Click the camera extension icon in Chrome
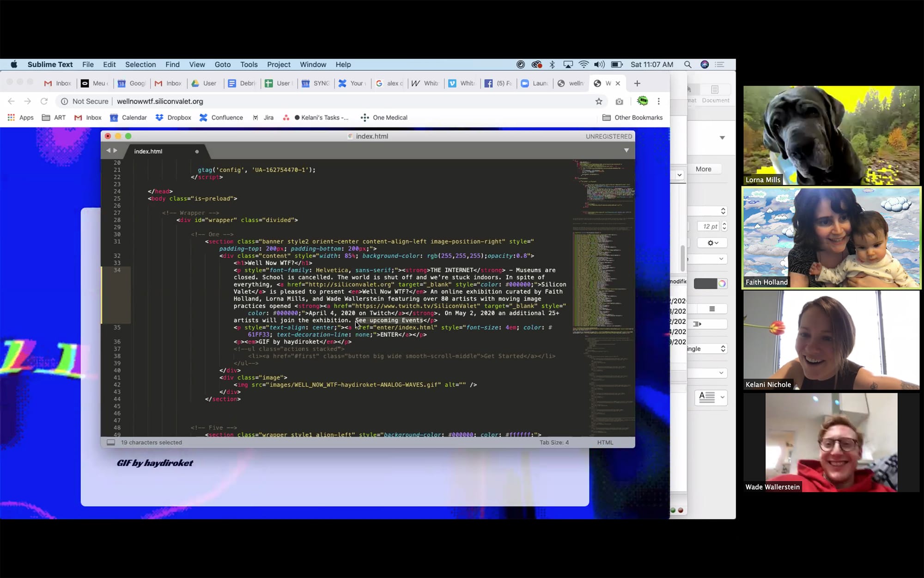The image size is (924, 578). (x=619, y=101)
